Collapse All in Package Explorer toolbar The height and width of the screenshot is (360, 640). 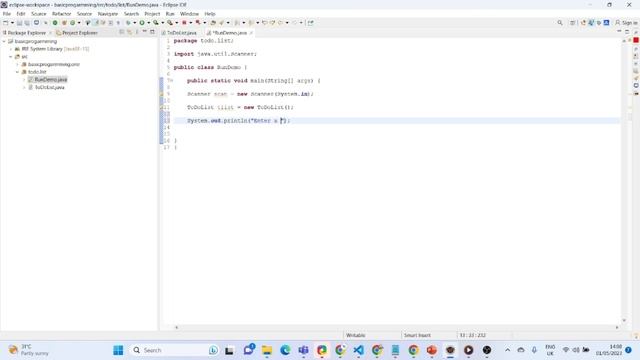(x=122, y=32)
